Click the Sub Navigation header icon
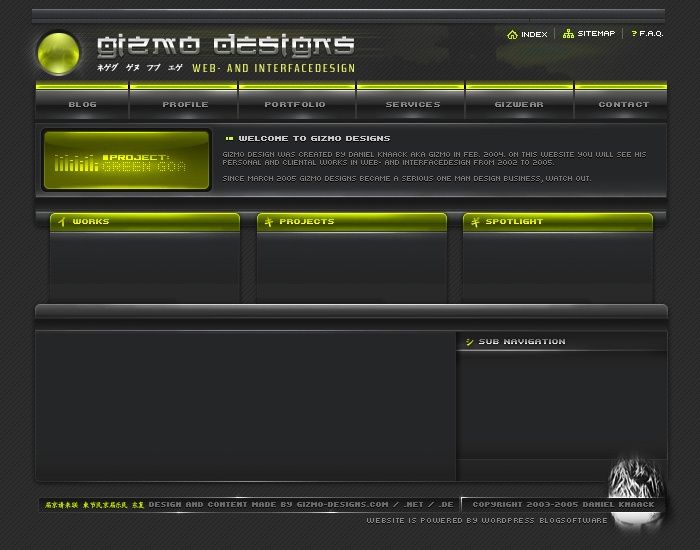 click(469, 342)
